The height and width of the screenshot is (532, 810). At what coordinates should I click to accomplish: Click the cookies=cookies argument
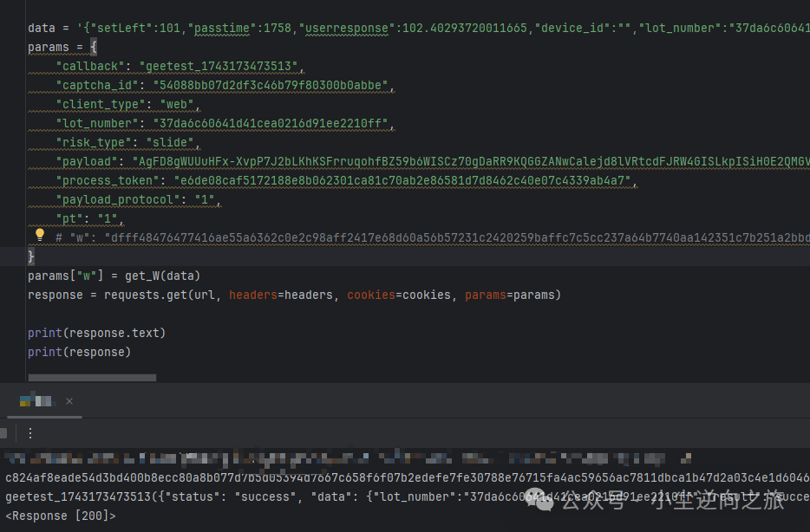click(x=399, y=295)
